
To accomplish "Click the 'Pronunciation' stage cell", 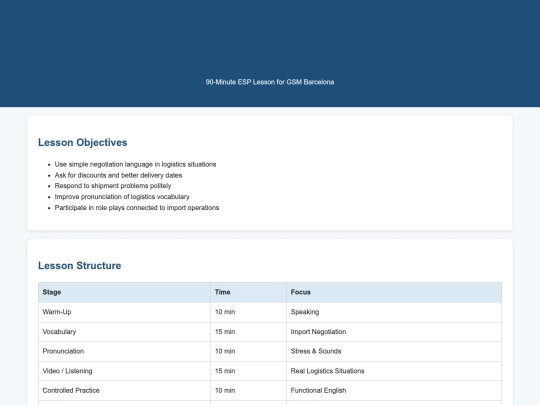I will point(124,352).
